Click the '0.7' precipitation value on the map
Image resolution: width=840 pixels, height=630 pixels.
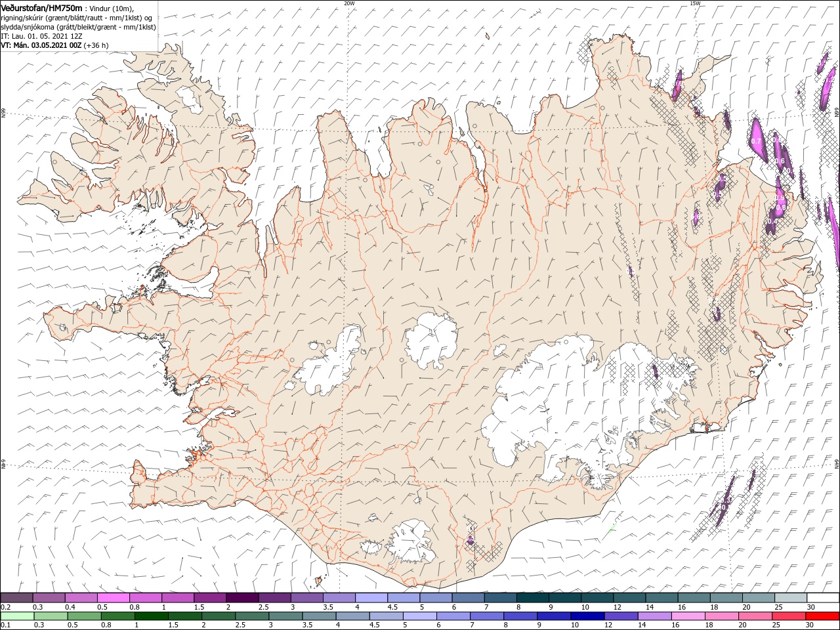(x=756, y=141)
